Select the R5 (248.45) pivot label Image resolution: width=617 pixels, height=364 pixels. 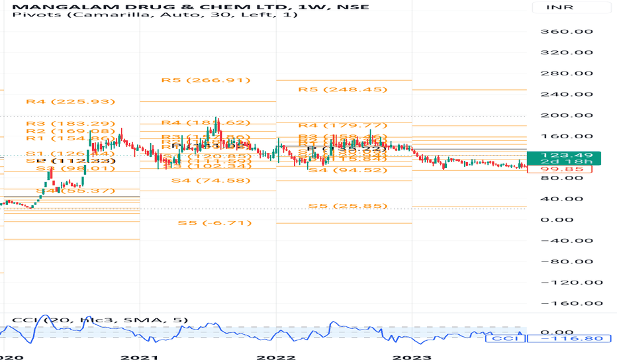coord(343,90)
